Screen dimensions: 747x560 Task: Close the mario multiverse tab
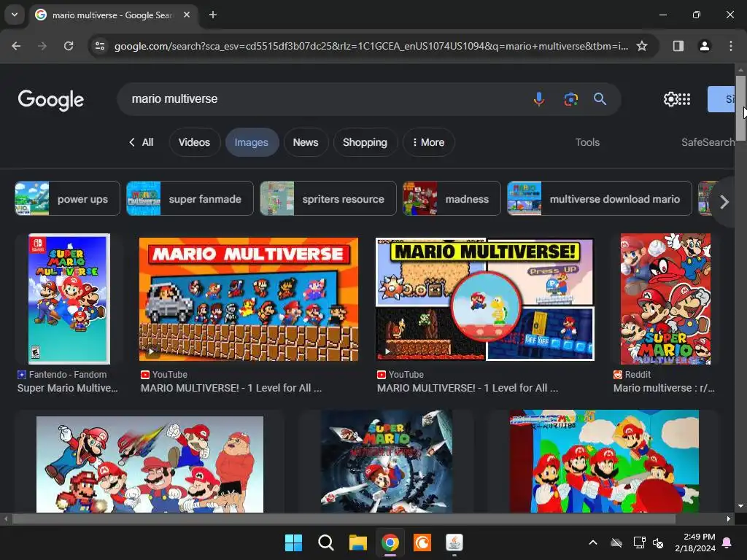(187, 15)
